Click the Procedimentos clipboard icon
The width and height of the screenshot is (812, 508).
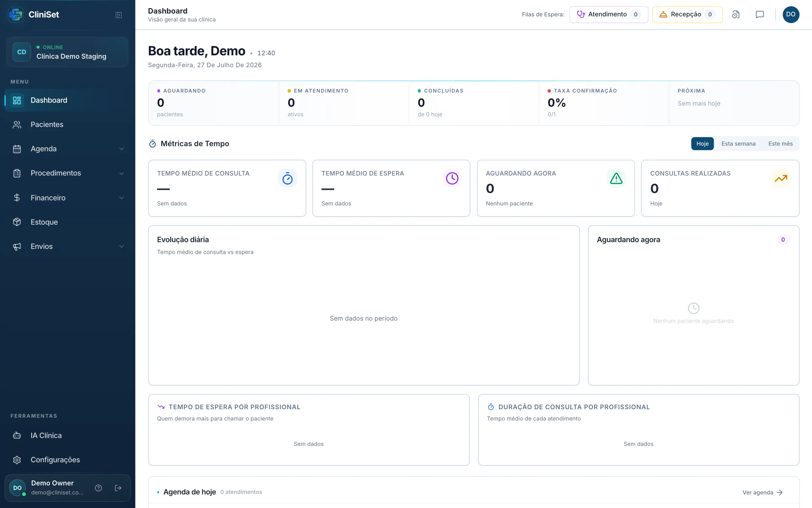(x=17, y=173)
